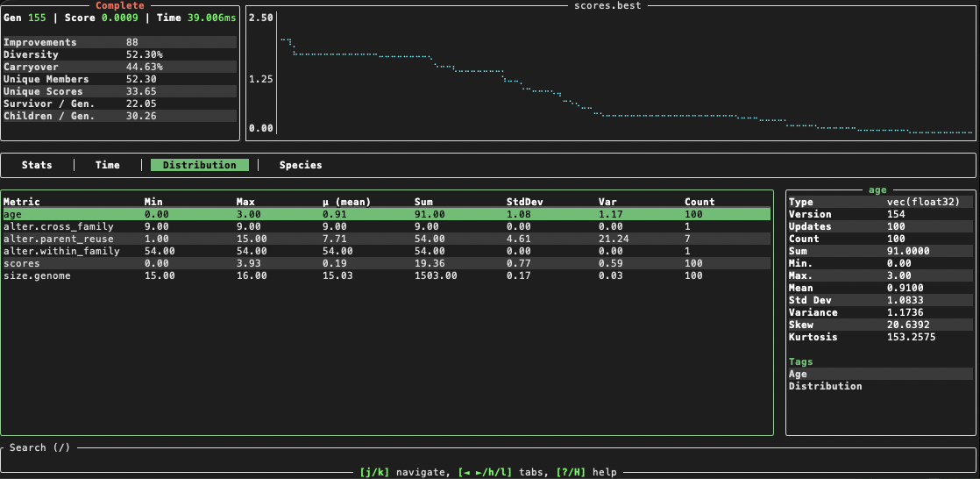The width and height of the screenshot is (980, 479).
Task: Click the Improvements stat row
Action: [120, 42]
